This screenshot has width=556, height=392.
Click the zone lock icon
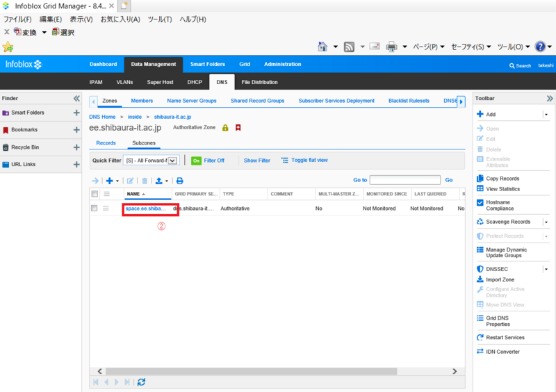(225, 128)
